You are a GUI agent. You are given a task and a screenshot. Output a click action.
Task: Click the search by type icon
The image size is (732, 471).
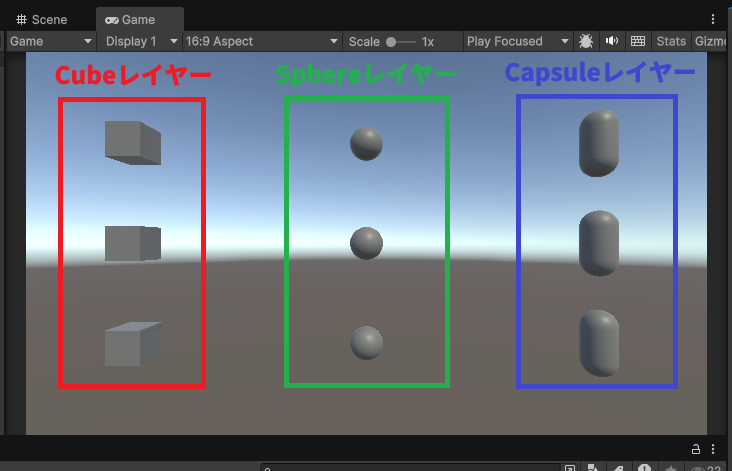[594, 467]
